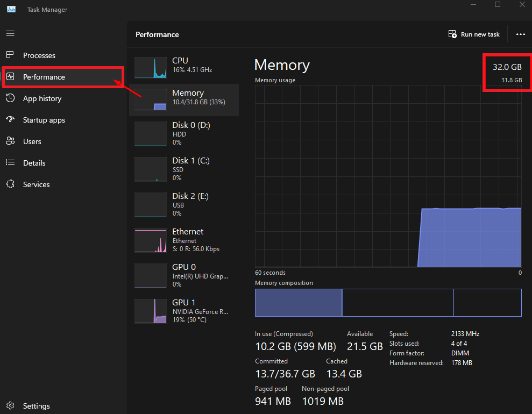Viewport: 532px width, 414px height.
Task: Click the Run new task button
Action: pos(474,34)
